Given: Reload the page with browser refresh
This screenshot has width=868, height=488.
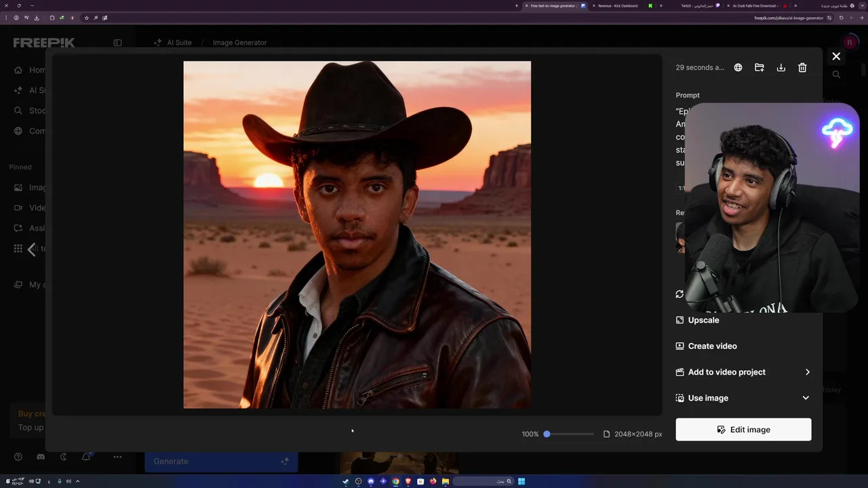Looking at the screenshot, I should tap(842, 18).
